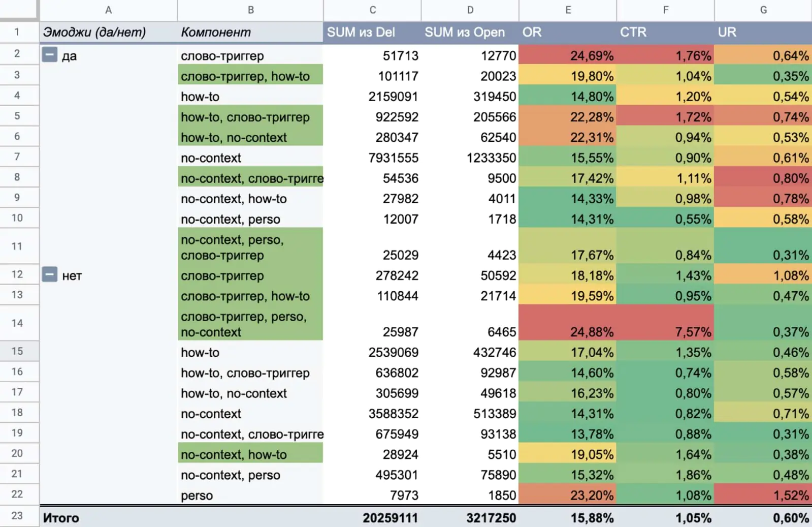
Task: Select OR value 13,78%
Action: click(568, 433)
